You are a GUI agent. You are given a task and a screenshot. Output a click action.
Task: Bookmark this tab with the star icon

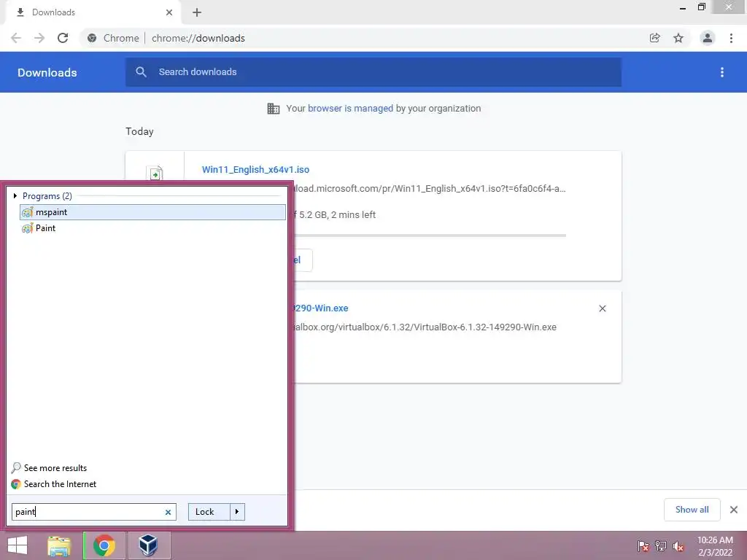pyautogui.click(x=678, y=38)
